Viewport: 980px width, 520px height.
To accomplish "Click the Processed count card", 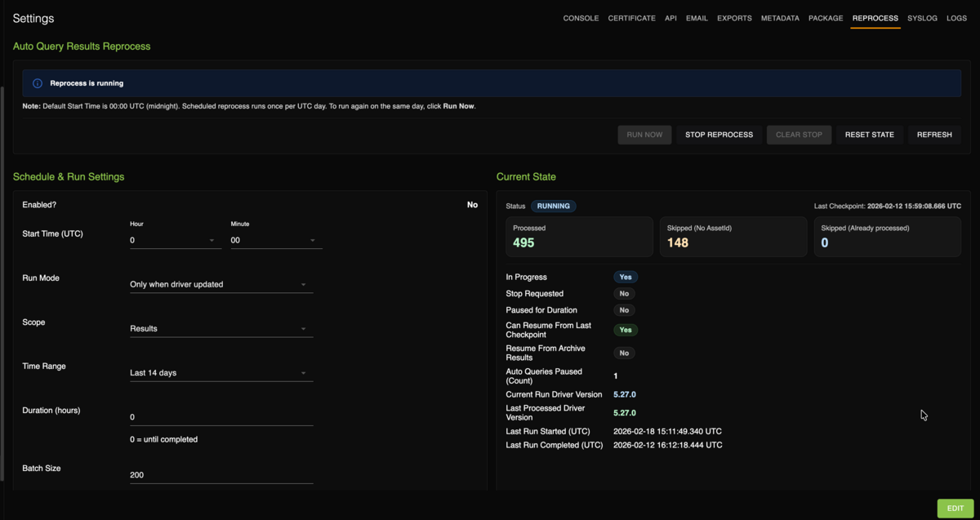I will tap(579, 237).
